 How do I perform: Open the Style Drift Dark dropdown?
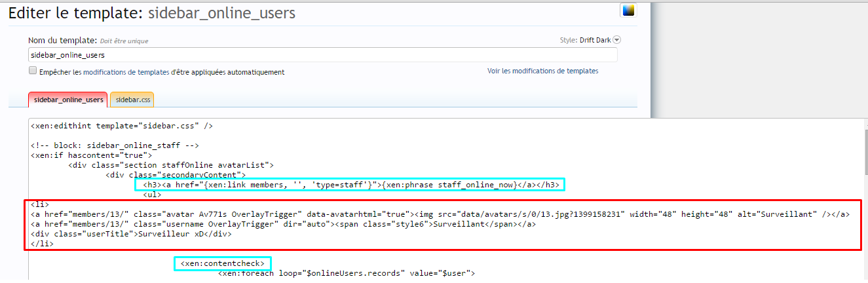pyautogui.click(x=616, y=40)
